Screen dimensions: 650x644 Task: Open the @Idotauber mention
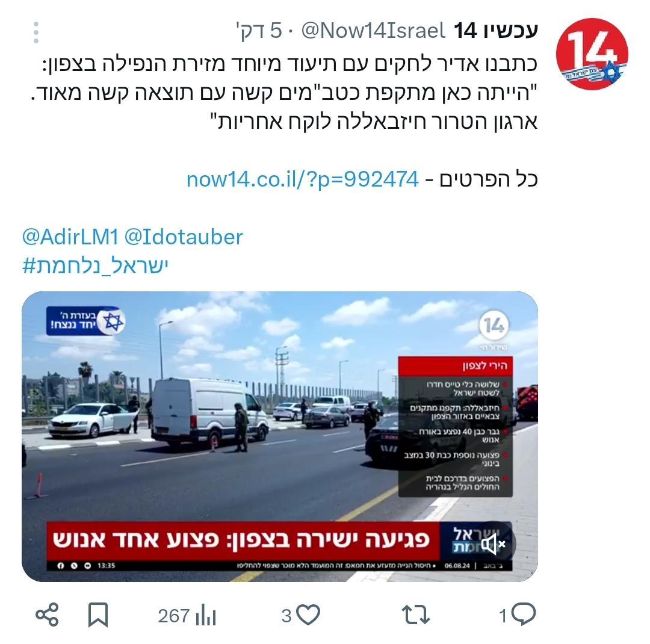pyautogui.click(x=184, y=237)
